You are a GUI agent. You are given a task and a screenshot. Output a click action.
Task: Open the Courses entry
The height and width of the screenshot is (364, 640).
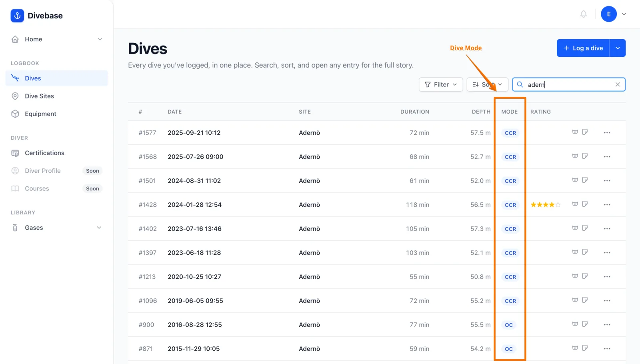56,188
